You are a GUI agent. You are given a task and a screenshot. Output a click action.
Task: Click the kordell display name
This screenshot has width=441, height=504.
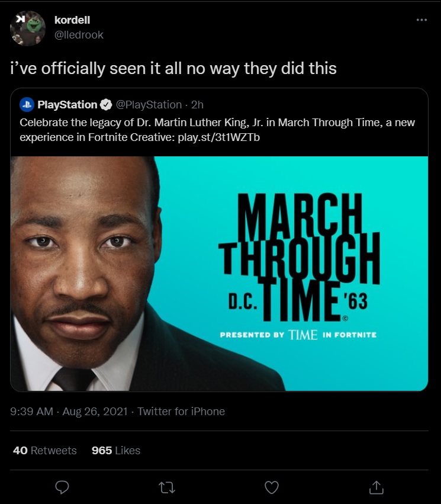tap(72, 20)
